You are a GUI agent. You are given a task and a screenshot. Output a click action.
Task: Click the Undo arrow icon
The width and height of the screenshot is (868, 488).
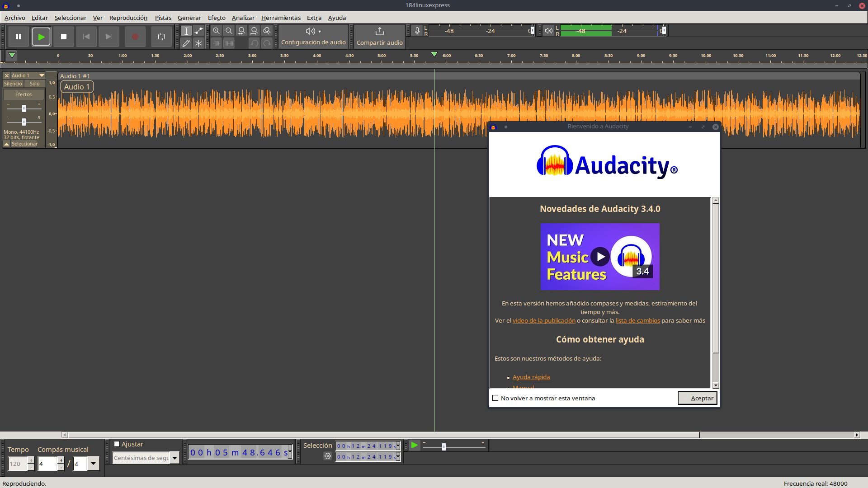[x=255, y=43]
